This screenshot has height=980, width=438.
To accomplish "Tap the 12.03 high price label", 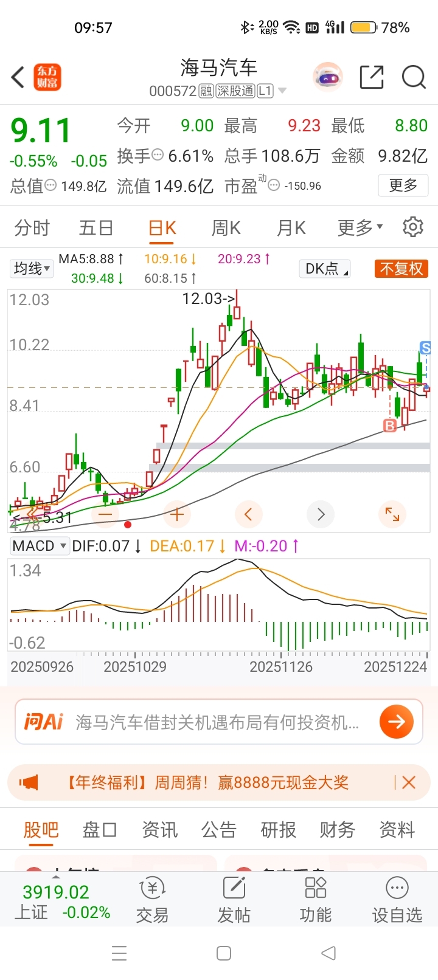I will point(209,298).
